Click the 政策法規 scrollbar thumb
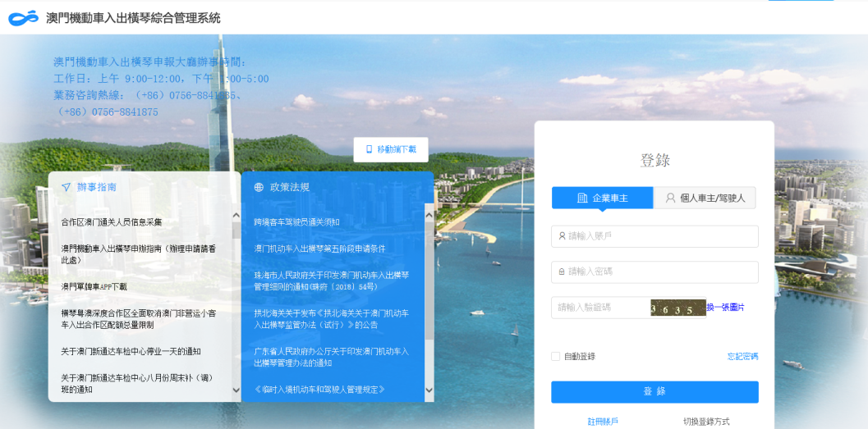Viewport: 868px width, 429px height. [429, 281]
